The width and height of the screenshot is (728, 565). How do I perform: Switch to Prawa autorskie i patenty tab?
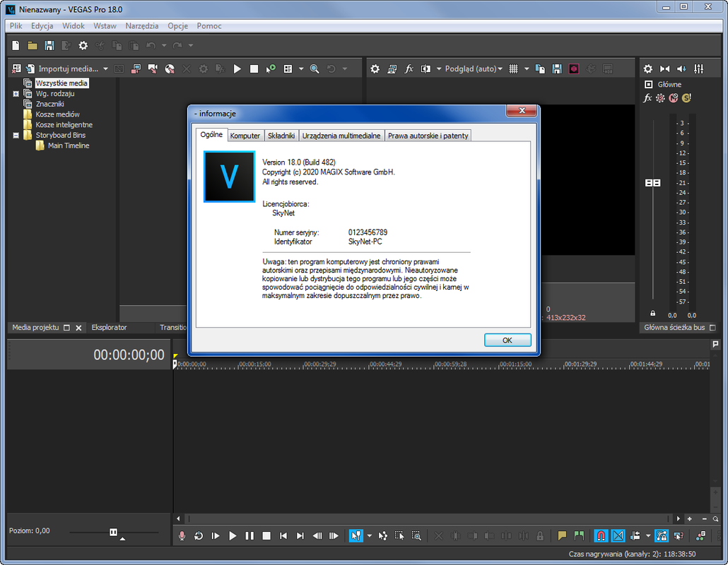428,136
